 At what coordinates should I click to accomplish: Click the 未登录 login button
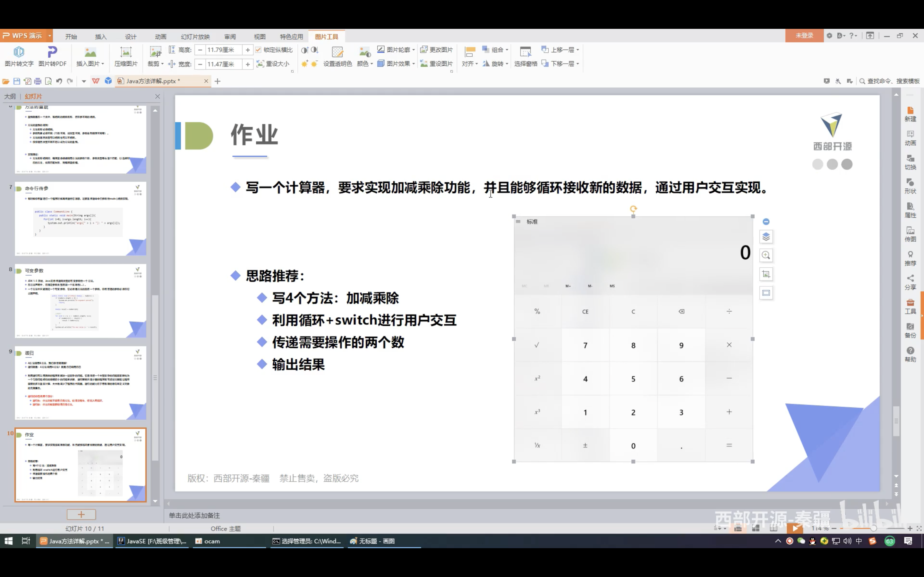tap(804, 36)
